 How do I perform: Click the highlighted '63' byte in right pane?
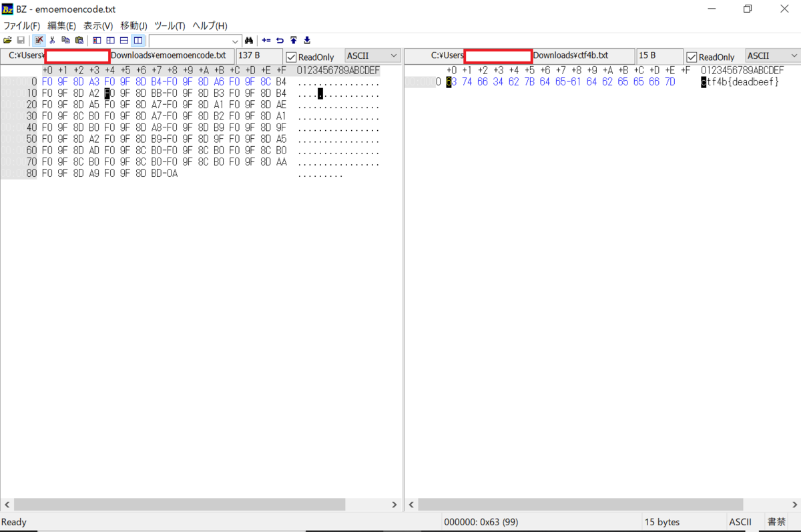click(x=451, y=82)
